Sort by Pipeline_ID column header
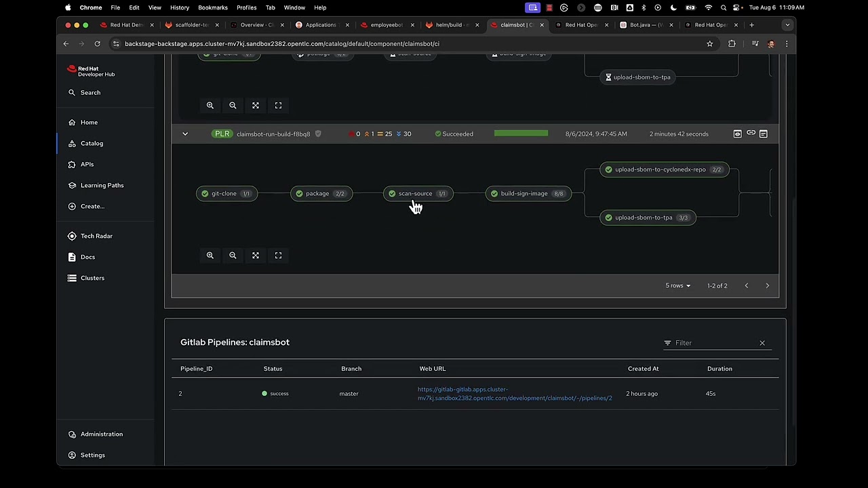This screenshot has width=868, height=488. pyautogui.click(x=196, y=369)
